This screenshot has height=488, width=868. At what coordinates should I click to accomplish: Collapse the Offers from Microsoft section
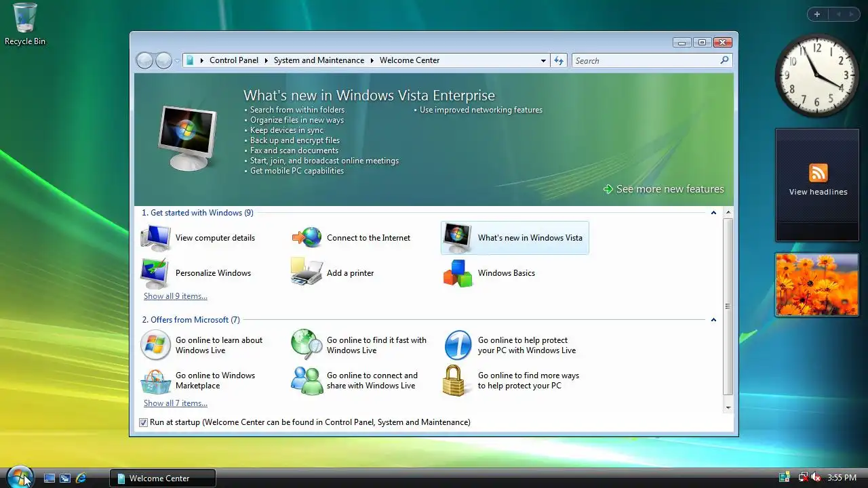[713, 320]
